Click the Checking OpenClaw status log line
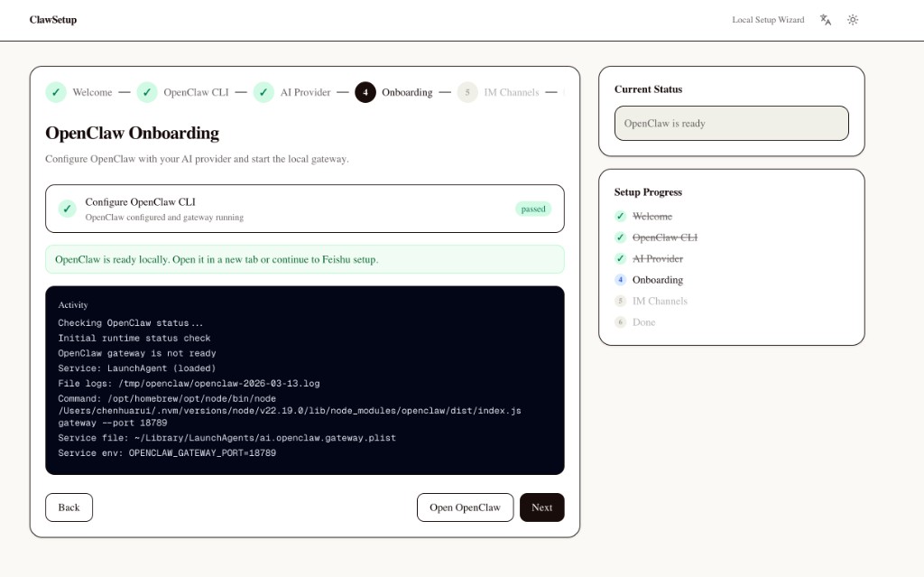Screen dimensions: 924x577 point(130,323)
